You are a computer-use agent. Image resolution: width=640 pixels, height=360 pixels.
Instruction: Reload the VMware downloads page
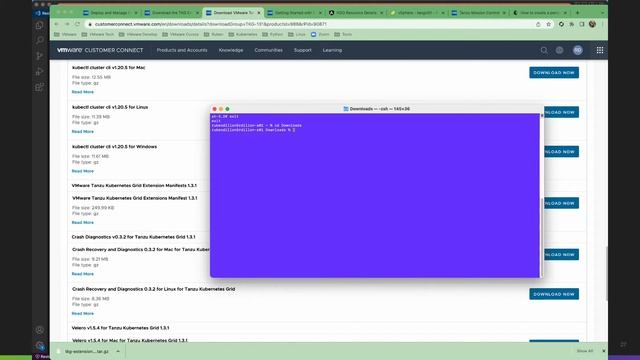click(77, 24)
